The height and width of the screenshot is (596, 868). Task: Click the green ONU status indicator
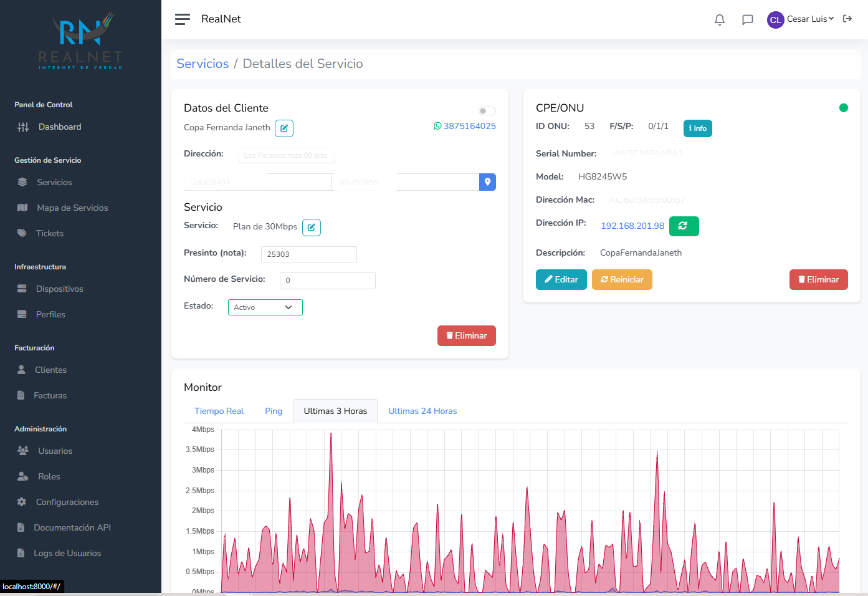tap(844, 108)
